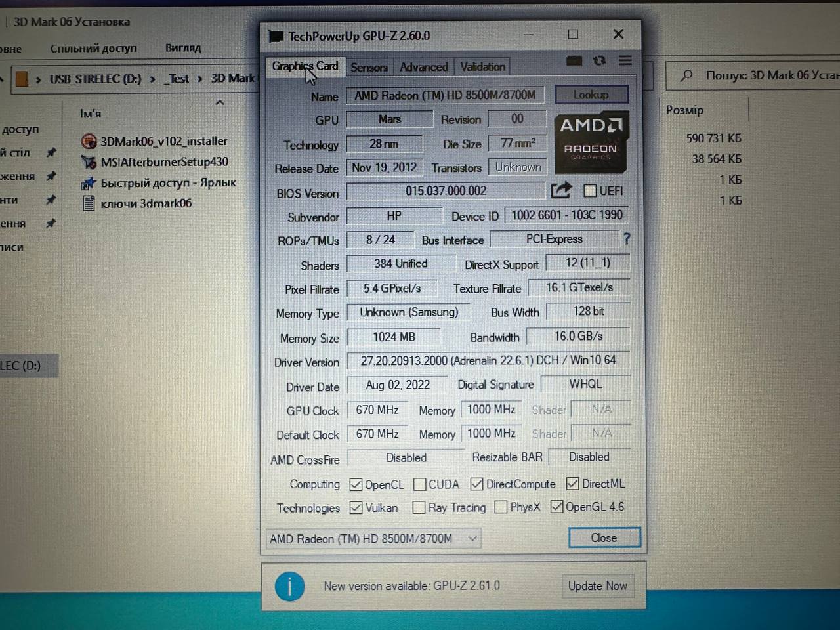This screenshot has width=840, height=630.
Task: Toggle the OpenCL checkbox
Action: tap(356, 484)
